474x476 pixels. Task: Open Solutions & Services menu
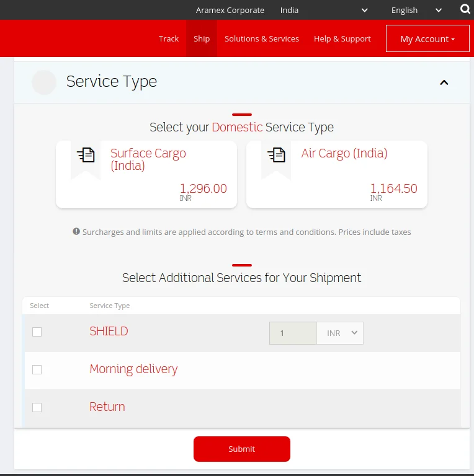(x=262, y=38)
